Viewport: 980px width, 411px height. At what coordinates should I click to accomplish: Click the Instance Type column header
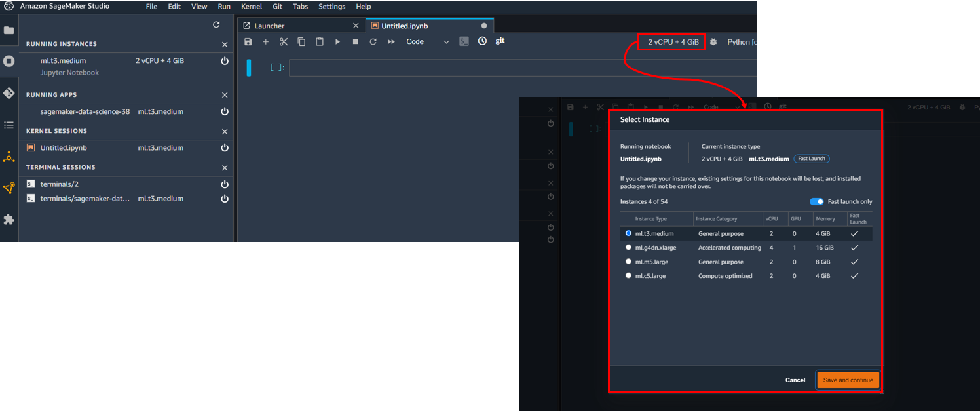651,219
